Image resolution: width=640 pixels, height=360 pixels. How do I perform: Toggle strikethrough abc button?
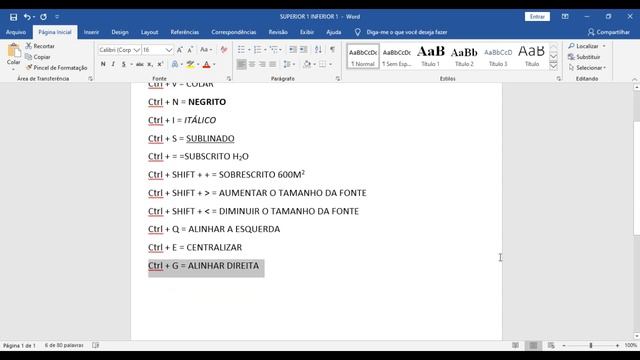coord(140,64)
